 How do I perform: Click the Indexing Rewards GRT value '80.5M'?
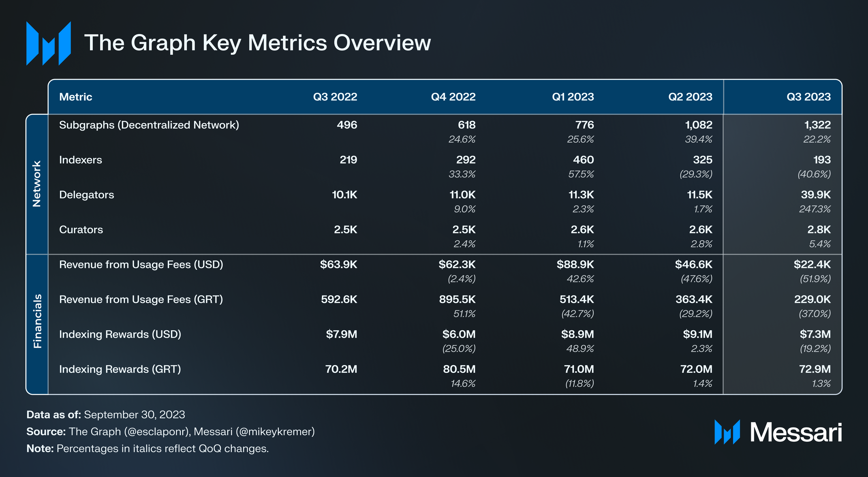tap(459, 369)
